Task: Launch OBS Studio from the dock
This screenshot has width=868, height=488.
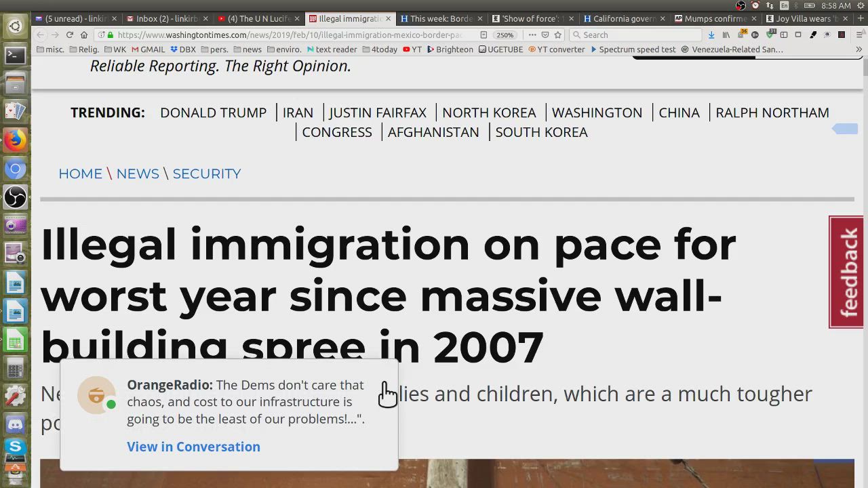Action: pos(15,197)
